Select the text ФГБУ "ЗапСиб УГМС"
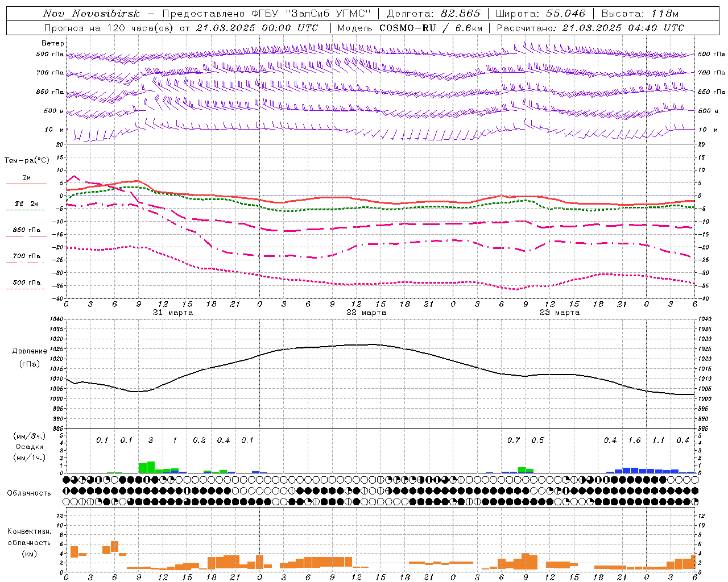The width and height of the screenshot is (728, 582). pyautogui.click(x=311, y=14)
